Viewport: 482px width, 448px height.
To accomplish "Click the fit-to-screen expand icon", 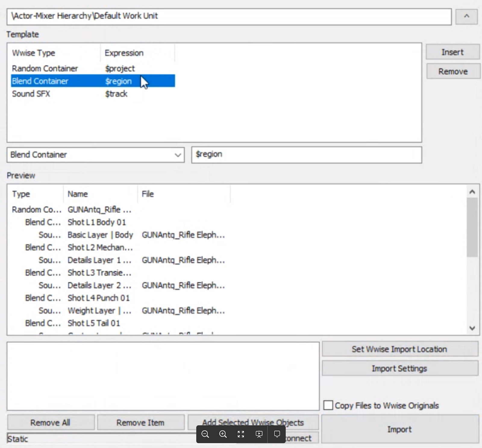I will coord(241,434).
